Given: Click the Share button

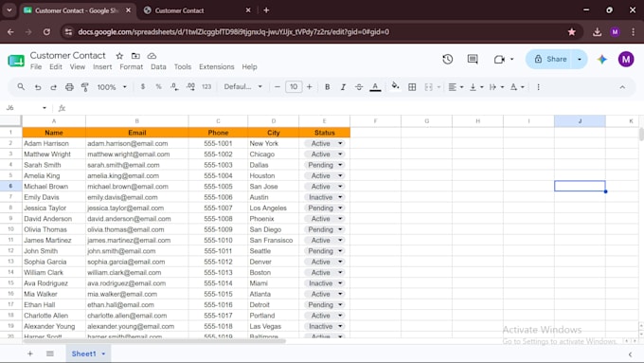Looking at the screenshot, I should [550, 59].
